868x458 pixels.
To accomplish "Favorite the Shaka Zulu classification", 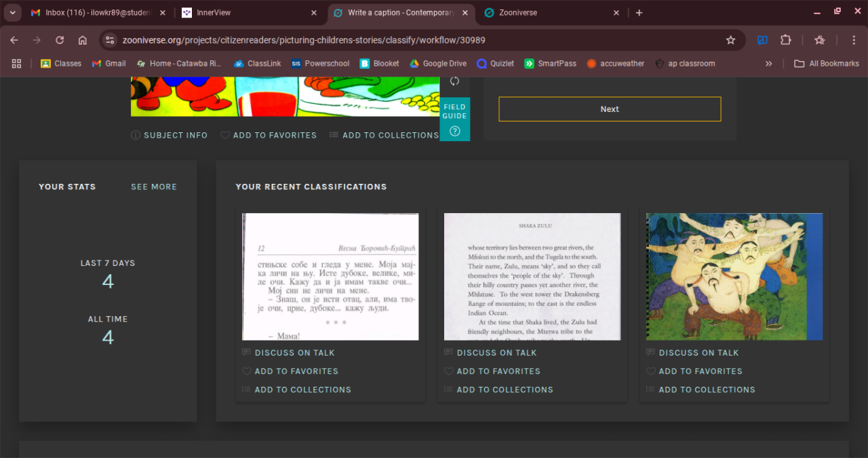I will pos(492,371).
